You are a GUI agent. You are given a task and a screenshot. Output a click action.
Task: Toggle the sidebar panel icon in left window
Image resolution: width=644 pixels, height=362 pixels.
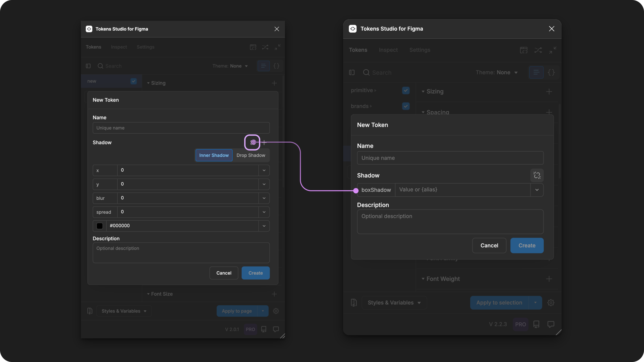coord(88,66)
